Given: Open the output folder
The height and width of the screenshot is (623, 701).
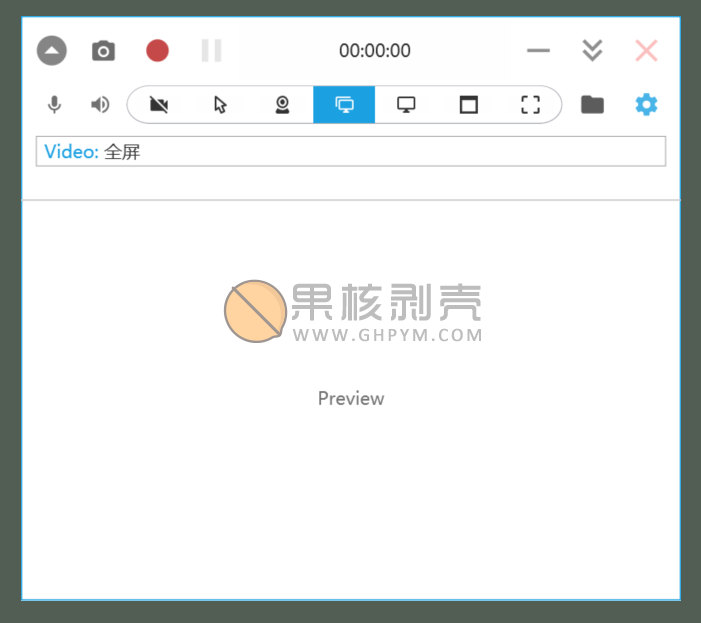Looking at the screenshot, I should tap(592, 105).
